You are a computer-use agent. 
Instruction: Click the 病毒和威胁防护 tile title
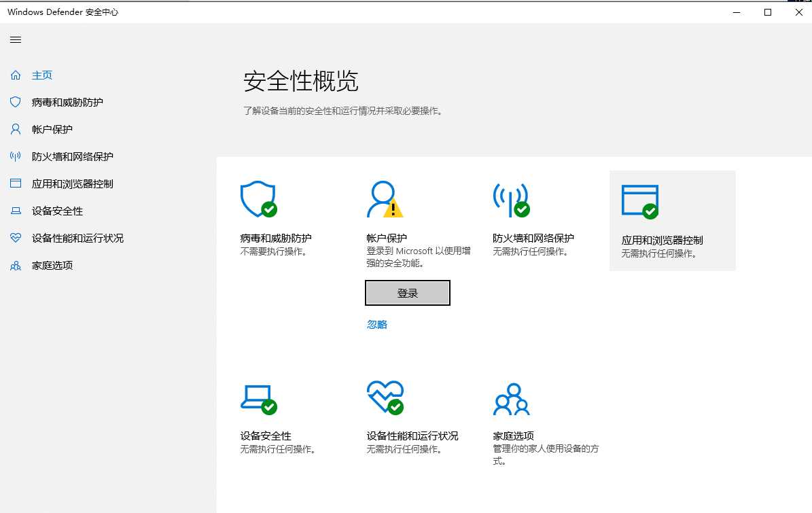[x=276, y=238]
